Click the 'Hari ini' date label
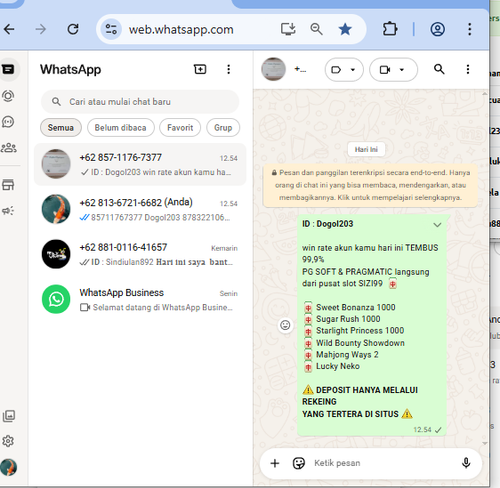Viewport: 500px width, 488px height. pyautogui.click(x=366, y=149)
